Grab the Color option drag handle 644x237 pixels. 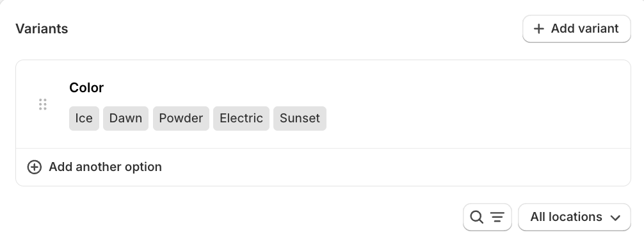point(43,104)
